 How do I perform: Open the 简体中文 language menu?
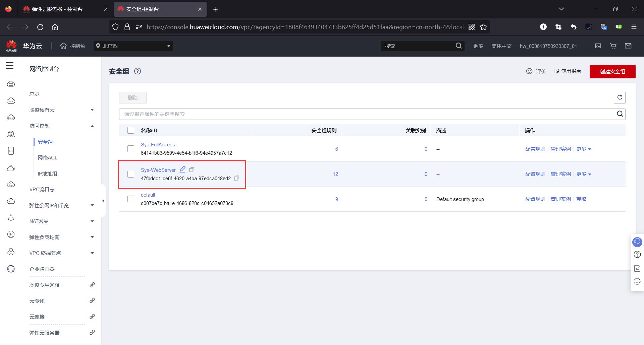(501, 46)
